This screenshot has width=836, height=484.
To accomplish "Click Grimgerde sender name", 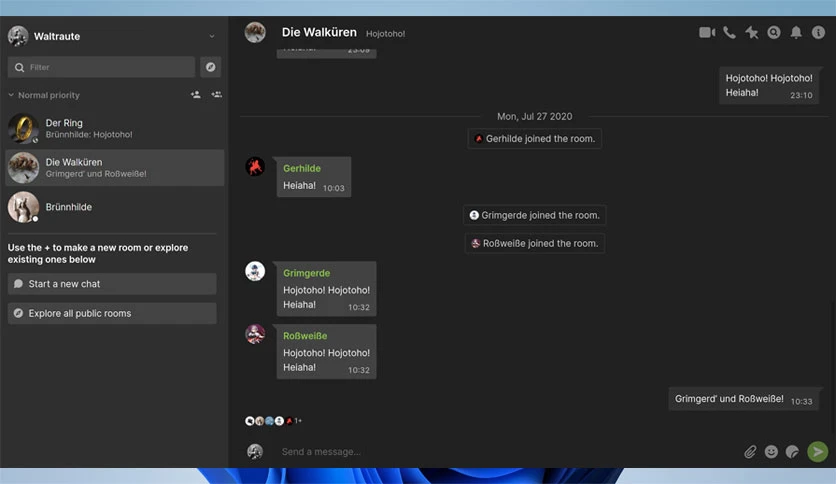I will pyautogui.click(x=307, y=273).
